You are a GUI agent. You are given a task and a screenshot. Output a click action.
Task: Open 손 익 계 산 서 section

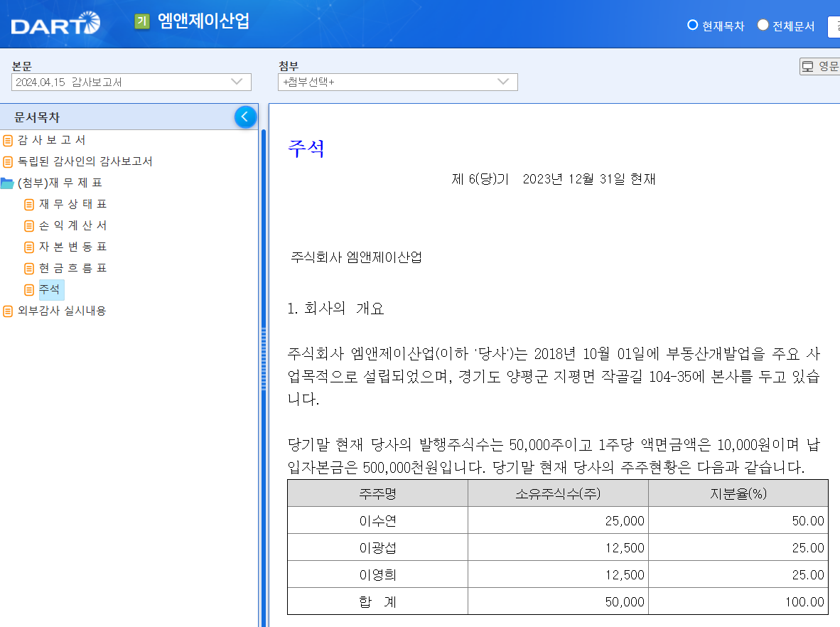(x=73, y=225)
